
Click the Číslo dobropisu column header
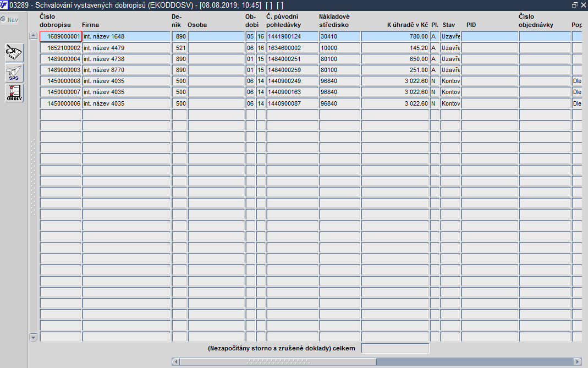(x=55, y=21)
